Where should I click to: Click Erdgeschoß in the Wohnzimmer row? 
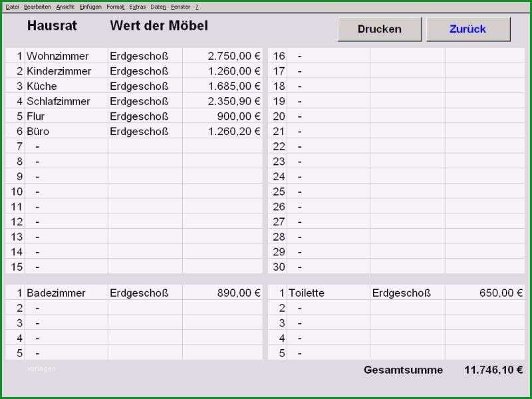tap(139, 56)
